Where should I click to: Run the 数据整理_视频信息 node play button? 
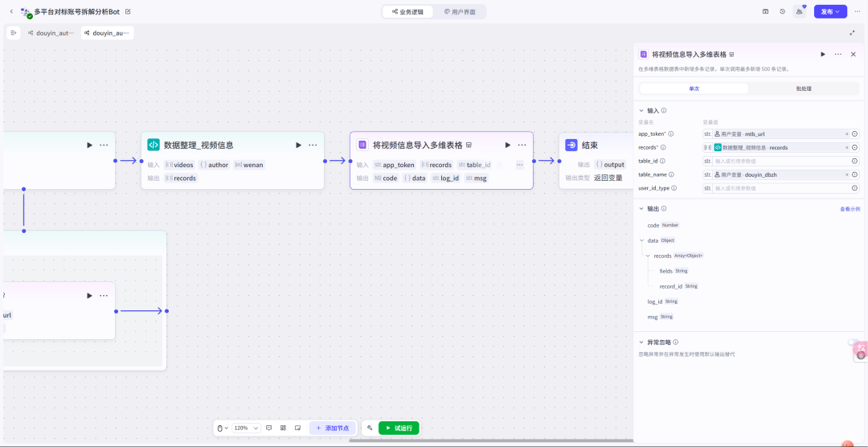[298, 146]
